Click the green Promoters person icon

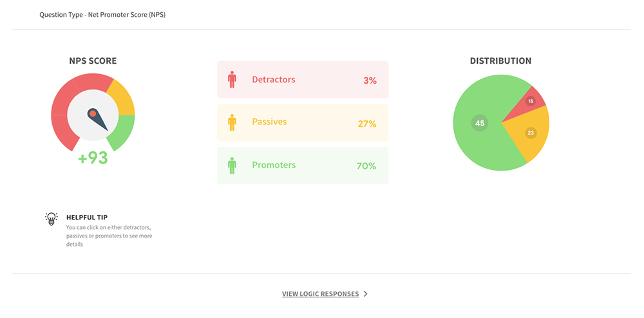[232, 165]
